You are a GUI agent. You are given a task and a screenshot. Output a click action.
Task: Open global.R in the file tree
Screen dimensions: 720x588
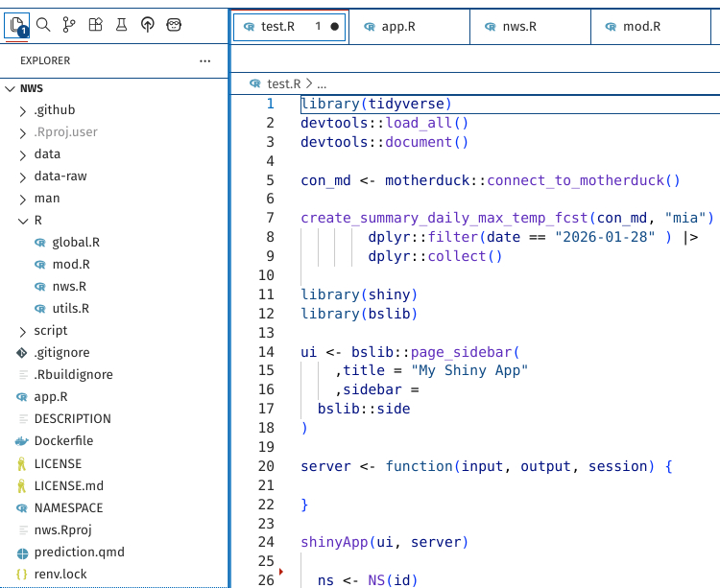click(76, 243)
